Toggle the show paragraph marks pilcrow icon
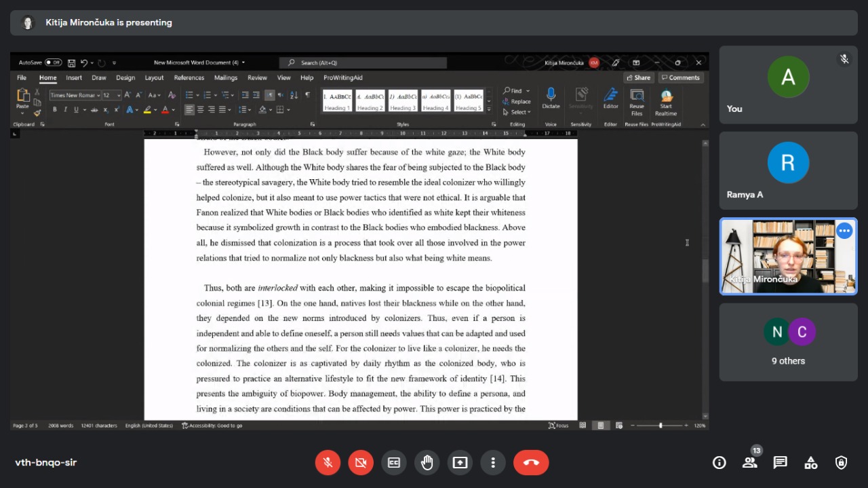The width and height of the screenshot is (868, 488). click(x=307, y=95)
